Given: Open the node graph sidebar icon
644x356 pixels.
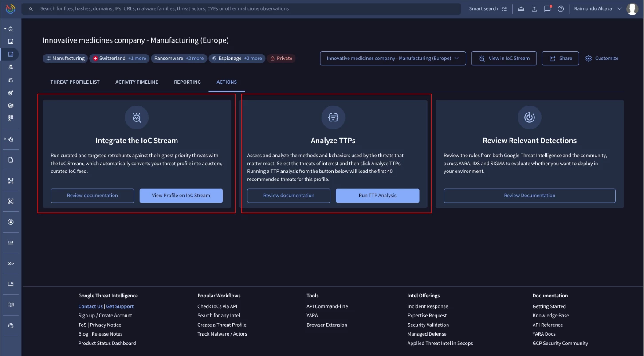Looking at the screenshot, I should pyautogui.click(x=11, y=180).
